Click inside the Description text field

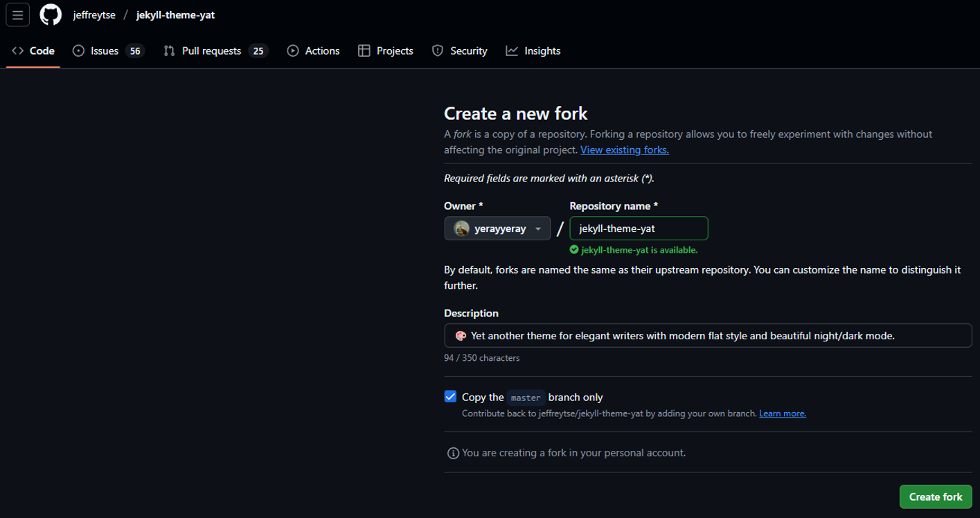(706, 335)
